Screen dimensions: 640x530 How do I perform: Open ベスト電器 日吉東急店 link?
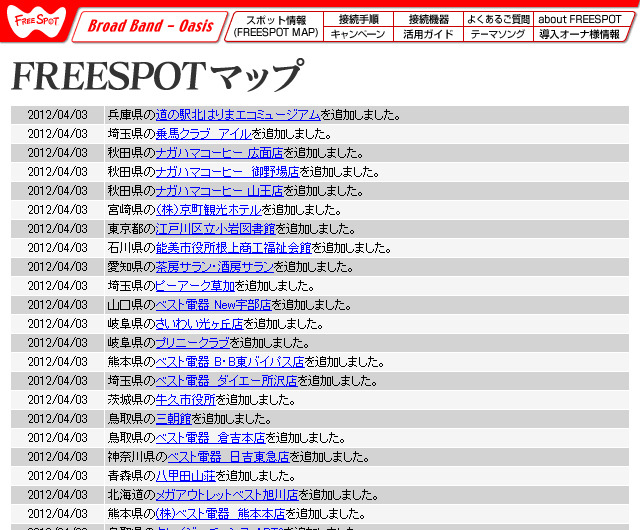[x=228, y=457]
